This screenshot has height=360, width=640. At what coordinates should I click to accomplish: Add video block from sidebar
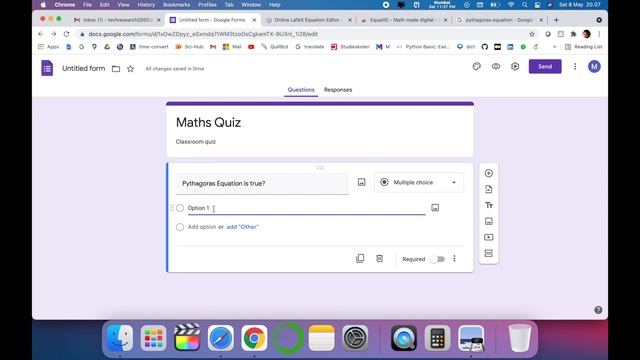pyautogui.click(x=489, y=237)
